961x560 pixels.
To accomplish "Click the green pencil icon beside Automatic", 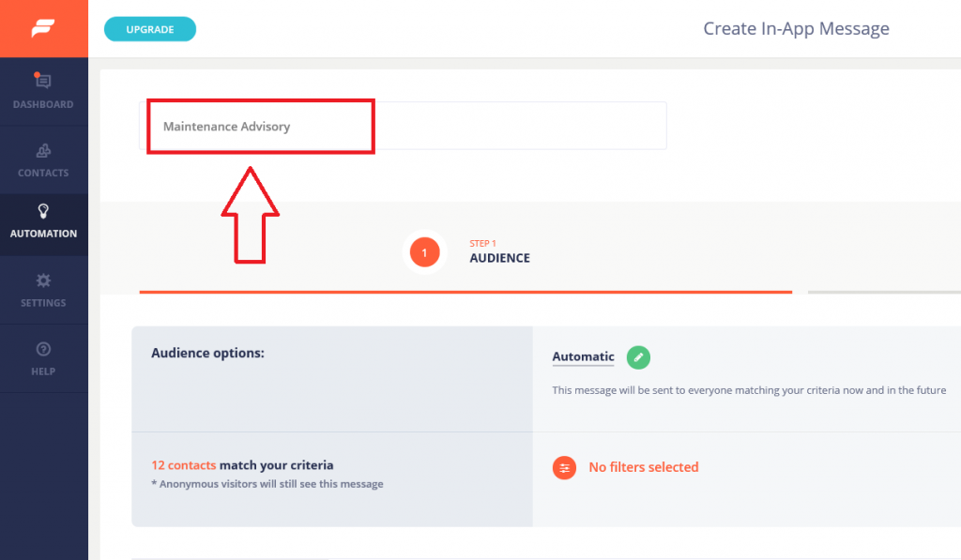I will coord(638,357).
